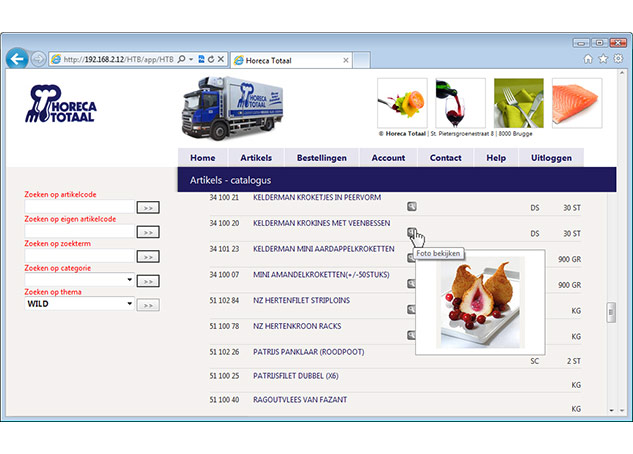633x454 pixels.
Task: Click the browser back arrow button
Action: click(17, 59)
